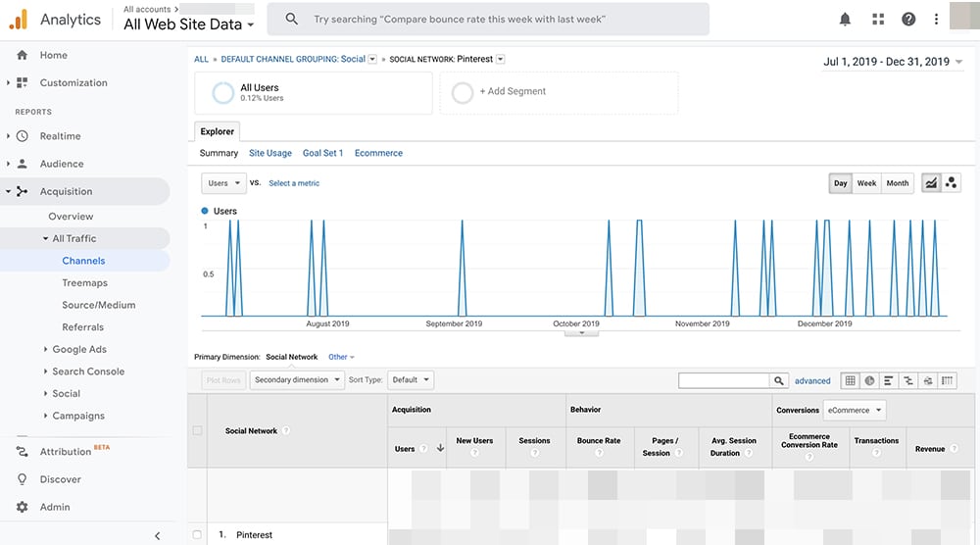980x545 pixels.
Task: Click the table filter search magnifier button
Action: (779, 380)
